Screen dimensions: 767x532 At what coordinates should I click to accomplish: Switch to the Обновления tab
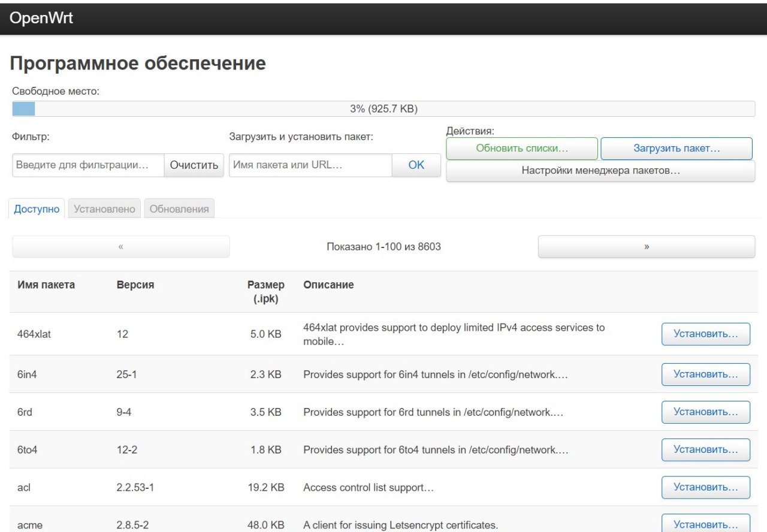pyautogui.click(x=179, y=209)
